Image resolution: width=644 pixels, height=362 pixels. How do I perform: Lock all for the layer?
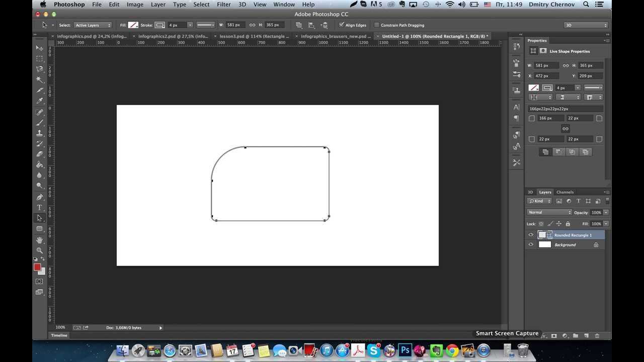(568, 224)
